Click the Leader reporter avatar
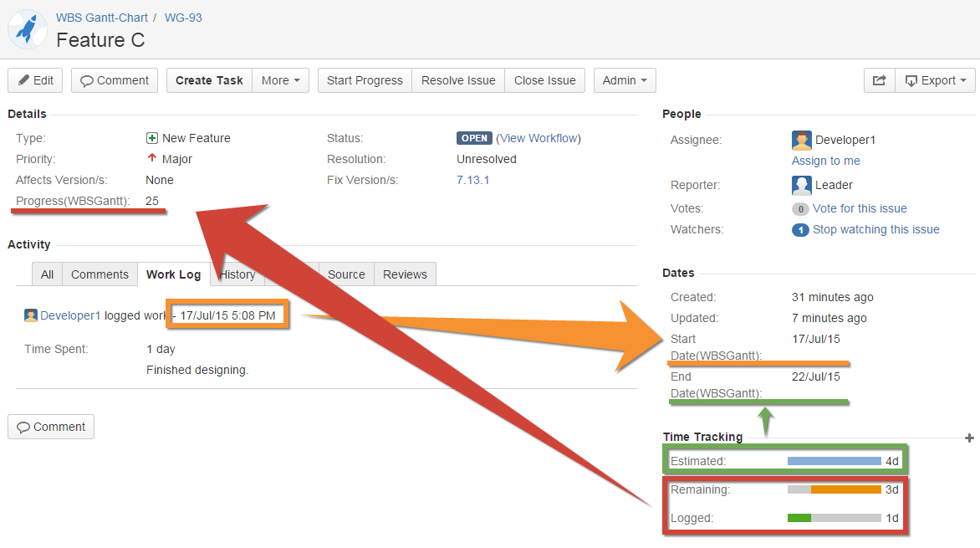 click(801, 185)
